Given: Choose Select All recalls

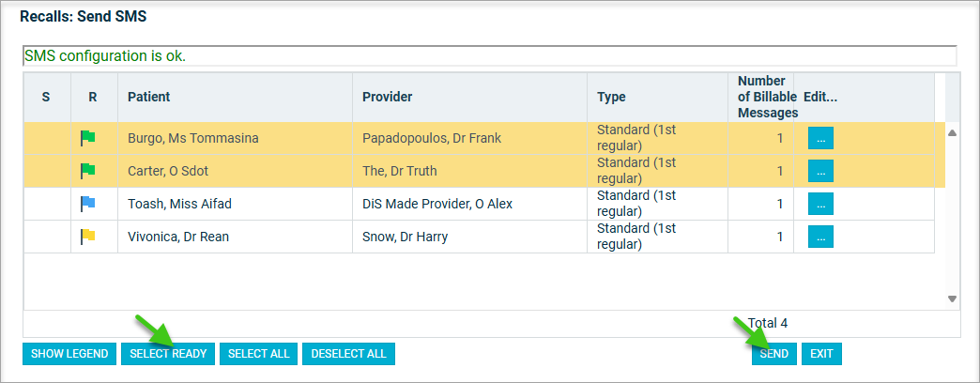Looking at the screenshot, I should [259, 354].
